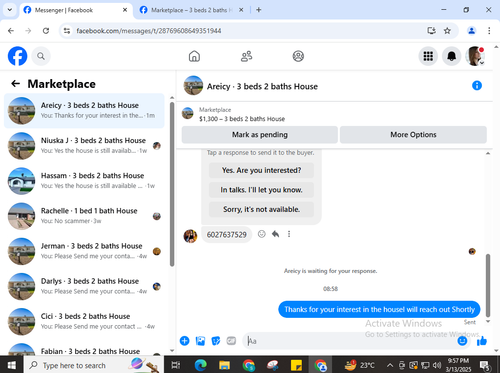The width and height of the screenshot is (500, 373).
Task: Choose a sticker icon in composer
Action: (216, 341)
